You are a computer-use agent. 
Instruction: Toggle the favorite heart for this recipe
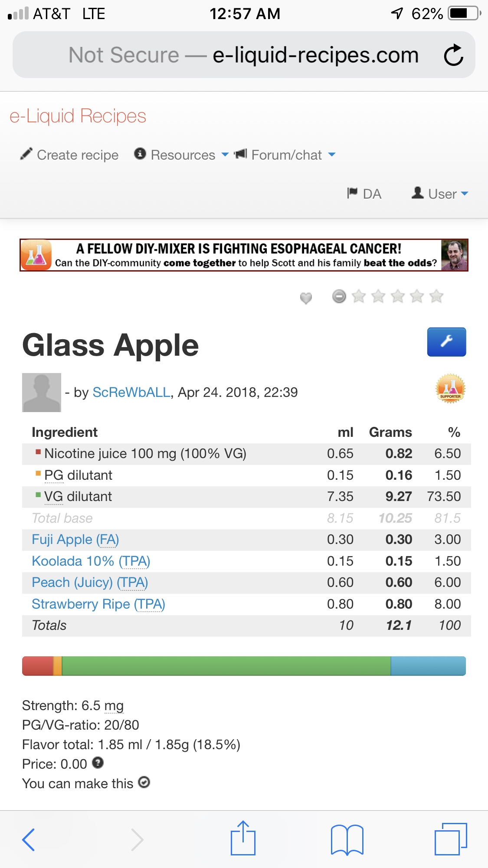tap(306, 298)
